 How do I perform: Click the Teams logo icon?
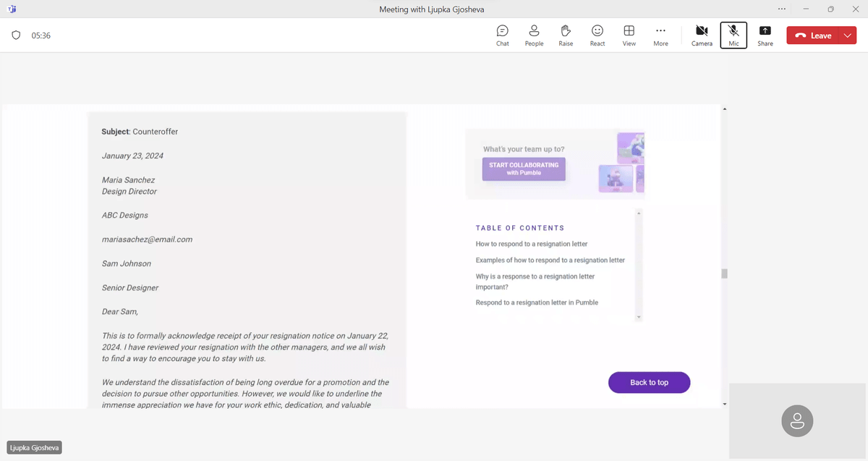tap(12, 9)
